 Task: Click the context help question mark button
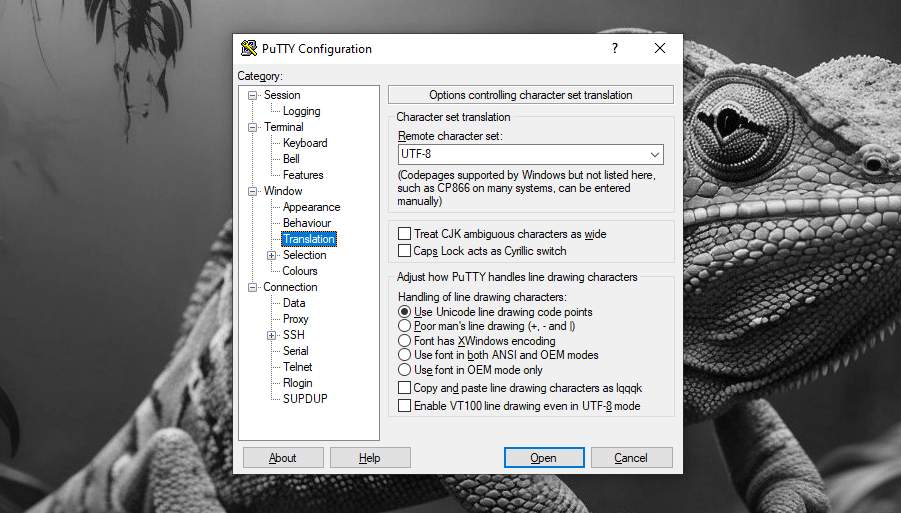[x=614, y=48]
